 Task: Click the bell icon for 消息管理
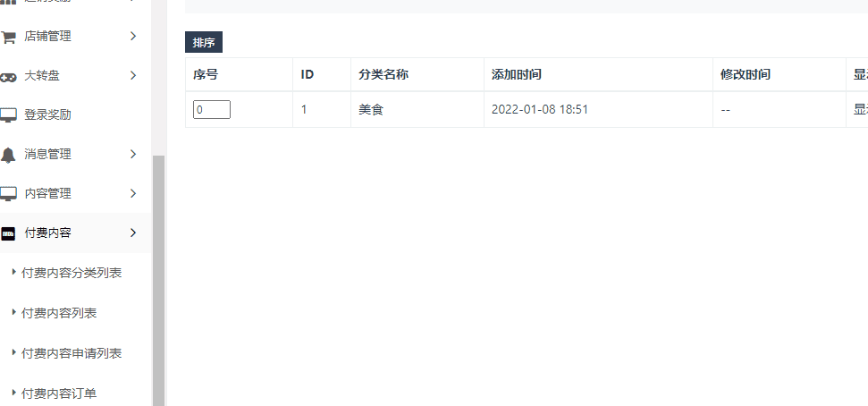point(8,155)
